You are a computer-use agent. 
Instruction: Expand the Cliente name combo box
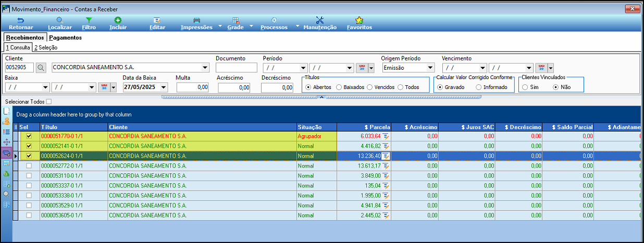point(204,68)
